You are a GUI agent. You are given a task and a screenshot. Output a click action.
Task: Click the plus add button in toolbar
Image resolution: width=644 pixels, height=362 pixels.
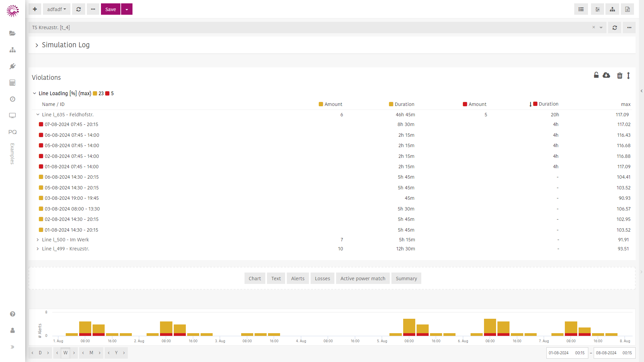[35, 9]
